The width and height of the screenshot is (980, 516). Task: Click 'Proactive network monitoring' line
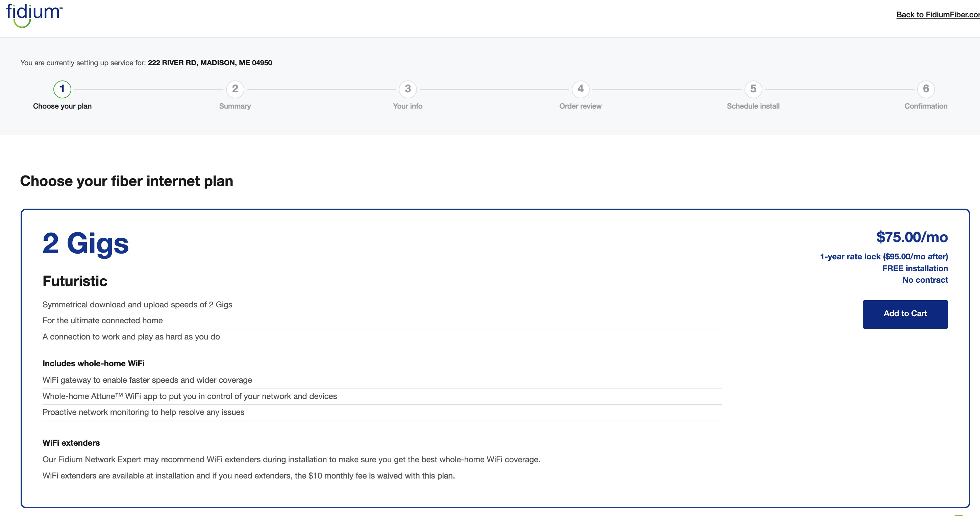(x=143, y=412)
